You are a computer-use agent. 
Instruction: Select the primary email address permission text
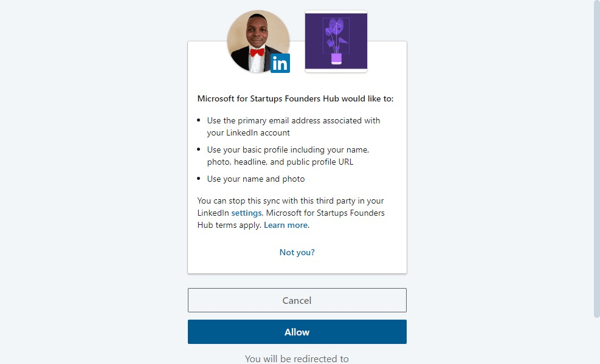tap(293, 126)
